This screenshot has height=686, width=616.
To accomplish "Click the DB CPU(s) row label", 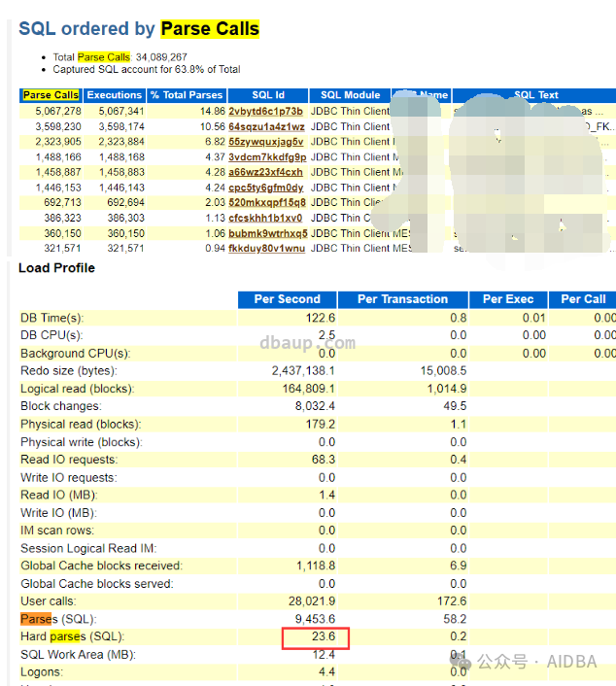I will 51,335.
